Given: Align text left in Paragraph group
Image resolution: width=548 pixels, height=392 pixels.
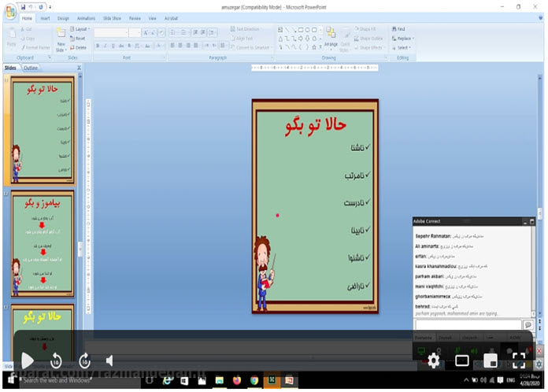Looking at the screenshot, I should (x=172, y=46).
